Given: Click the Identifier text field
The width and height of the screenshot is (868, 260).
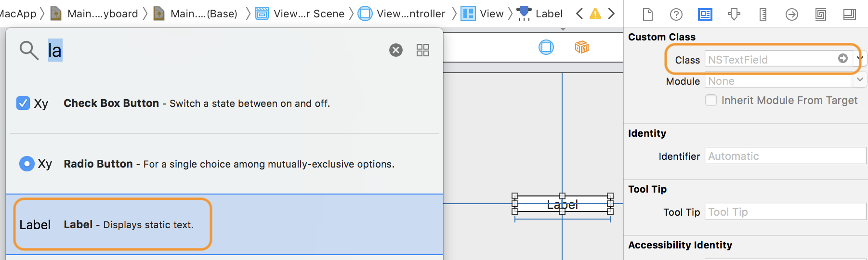Looking at the screenshot, I should [x=785, y=156].
